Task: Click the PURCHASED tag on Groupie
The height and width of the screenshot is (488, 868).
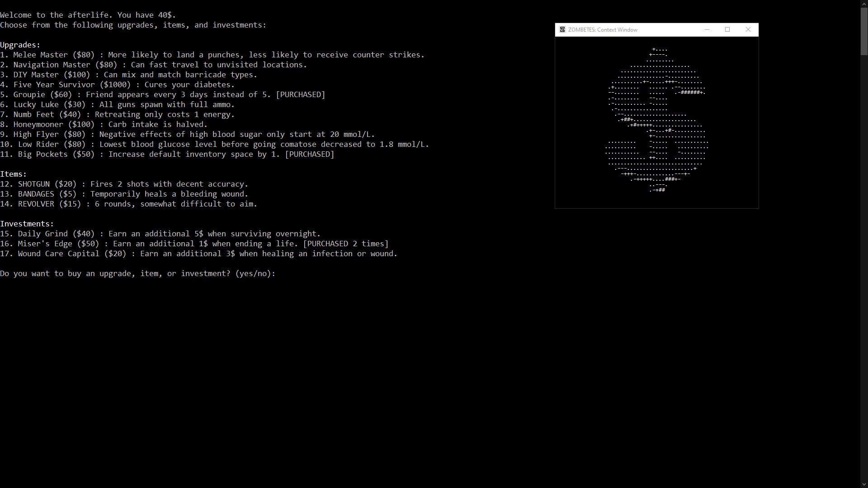Action: pyautogui.click(x=300, y=94)
